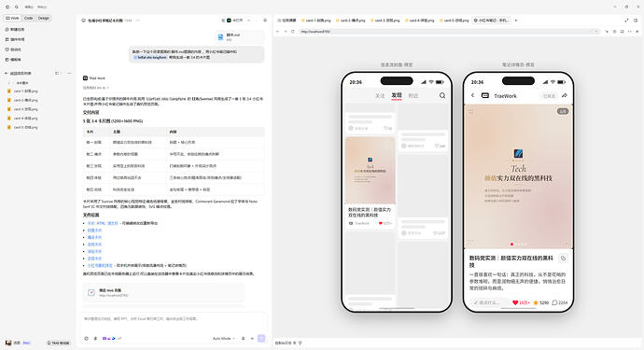Select card-4 png in the sidebar file list
This screenshot has width=644, height=350.
pos(22,119)
